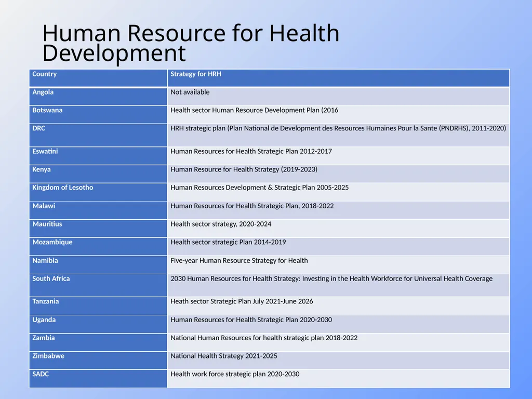Viewport: 532px width, 399px height.
Task: Select 'Human Resource for Health Strategy (2019-2023)'
Action: pos(338,174)
